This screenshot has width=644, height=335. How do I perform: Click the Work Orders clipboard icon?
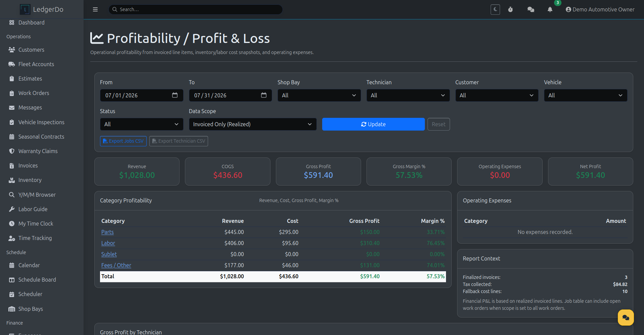[12, 93]
